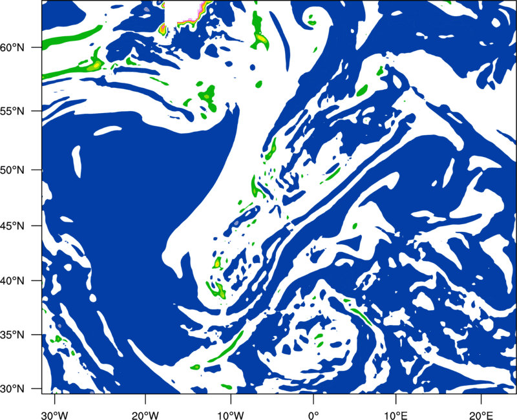Click the 30°N latitude label

[x=12, y=388]
